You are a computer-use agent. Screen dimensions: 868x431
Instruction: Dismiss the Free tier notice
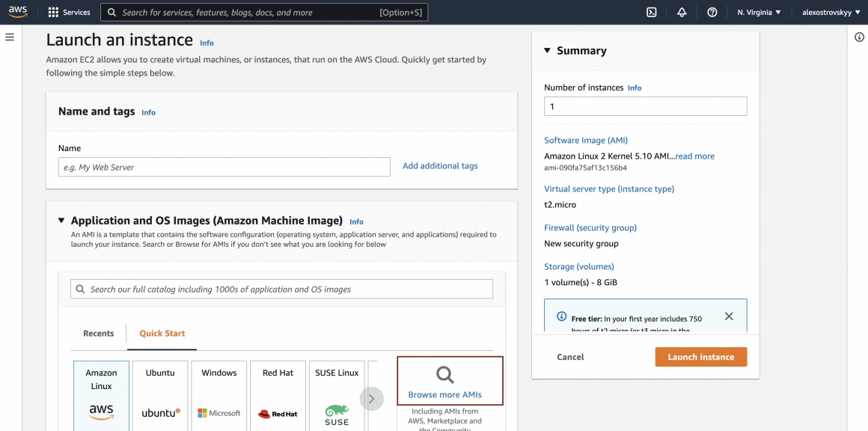pos(729,317)
